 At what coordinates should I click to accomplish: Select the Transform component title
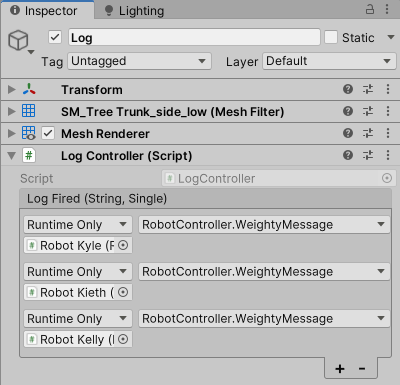(92, 90)
